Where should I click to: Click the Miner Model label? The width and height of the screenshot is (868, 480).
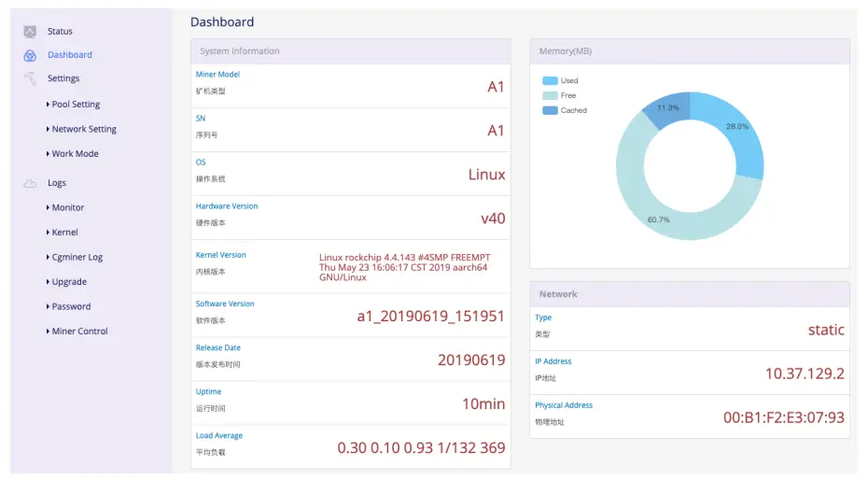(217, 74)
